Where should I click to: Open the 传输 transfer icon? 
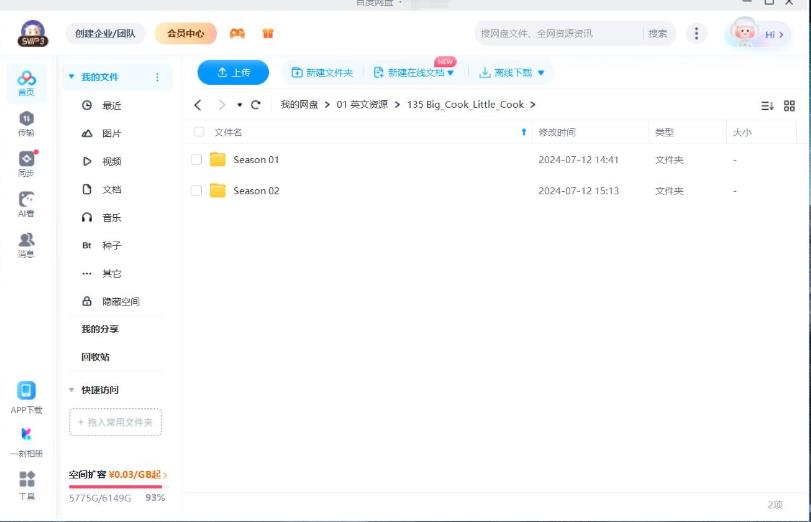pyautogui.click(x=26, y=124)
